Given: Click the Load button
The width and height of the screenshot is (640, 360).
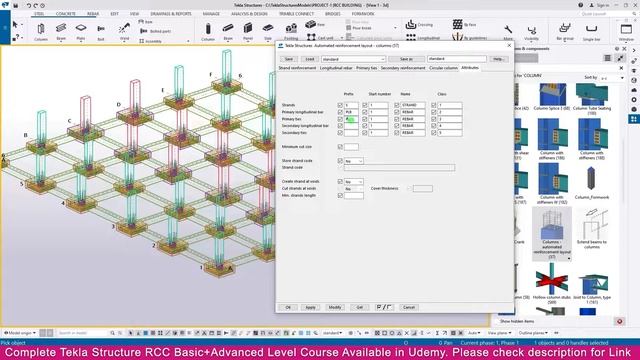Looking at the screenshot, I should pos(309,59).
